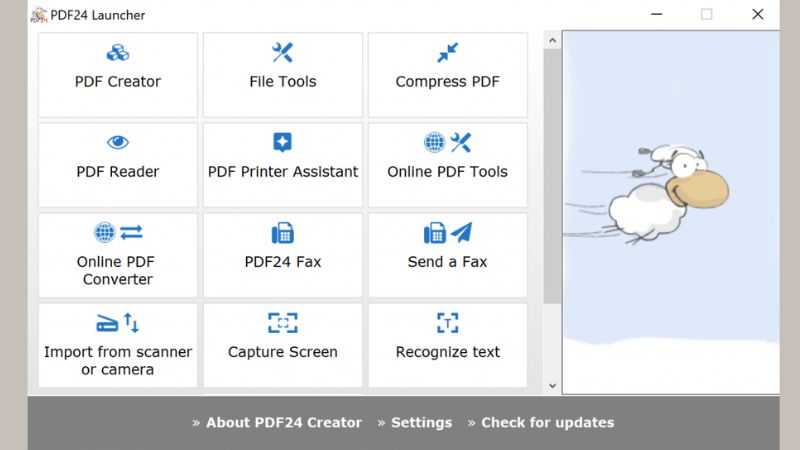Click the File Tools wrench icon
800x450 pixels.
click(x=283, y=53)
